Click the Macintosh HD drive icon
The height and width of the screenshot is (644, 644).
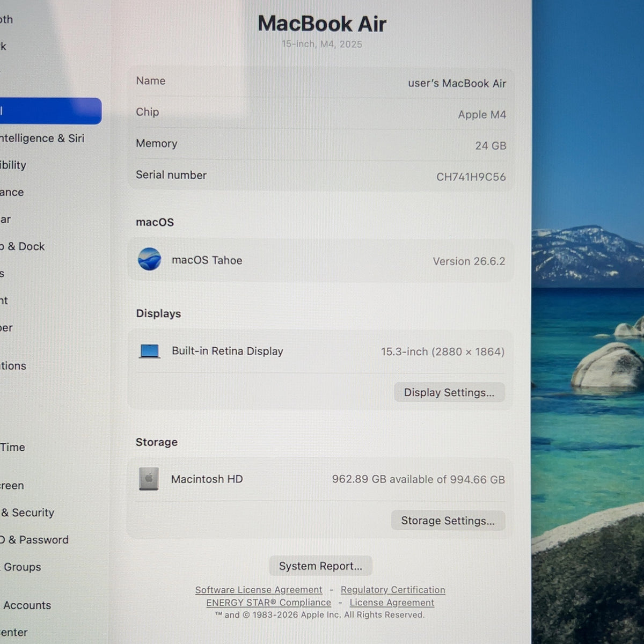[149, 479]
